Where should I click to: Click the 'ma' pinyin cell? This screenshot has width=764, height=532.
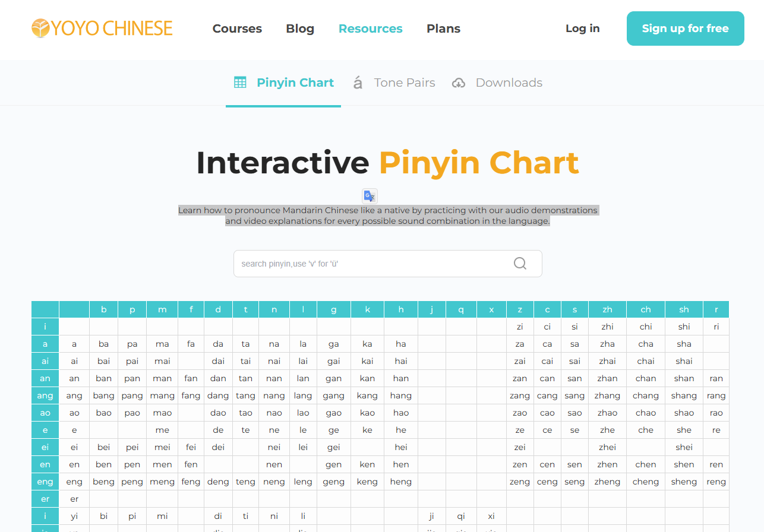coord(162,344)
